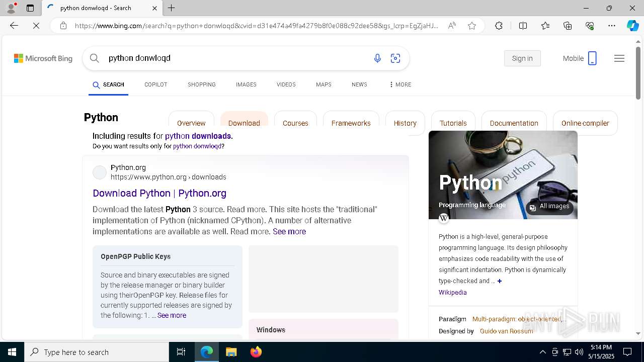Open the Copilot sidebar icon
This screenshot has width=644, height=362.
tap(632, 26)
